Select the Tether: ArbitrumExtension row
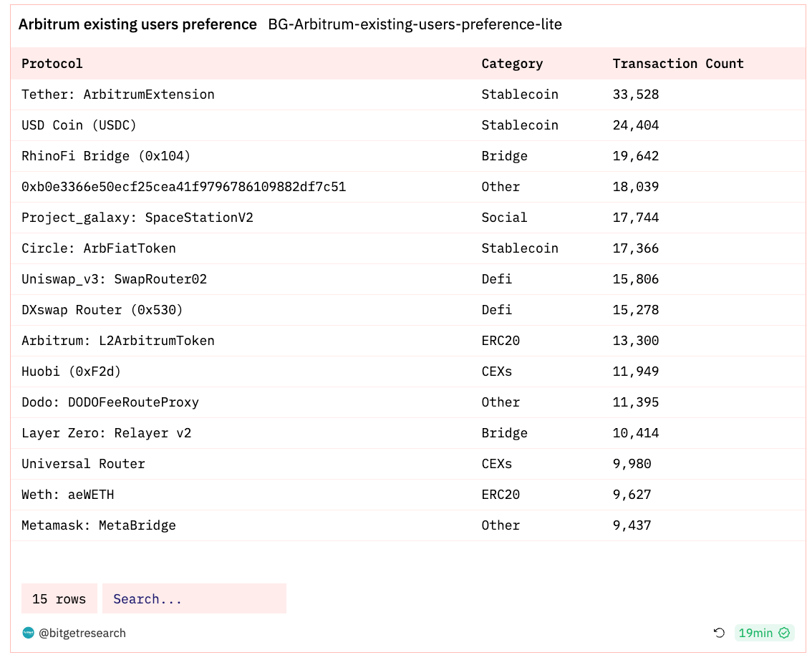Viewport: 812px width, 660px height. (118, 94)
